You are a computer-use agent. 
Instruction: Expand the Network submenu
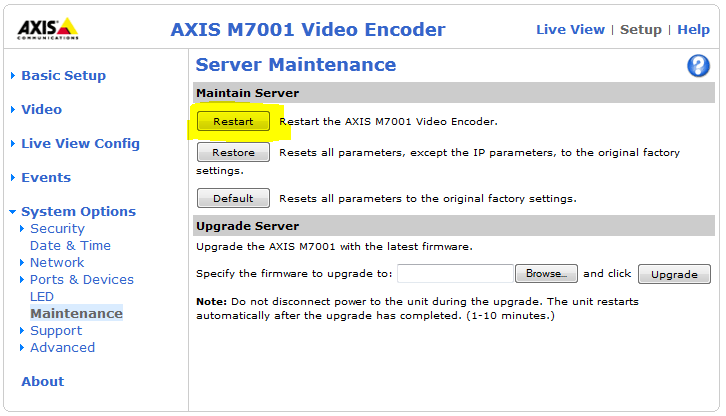pos(57,262)
